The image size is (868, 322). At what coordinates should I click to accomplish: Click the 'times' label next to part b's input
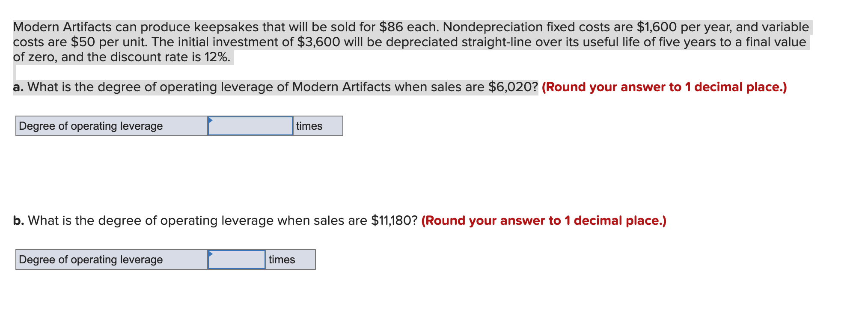(x=282, y=259)
